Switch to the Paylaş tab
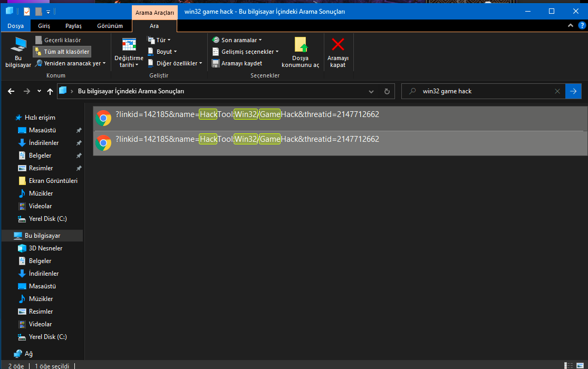The width and height of the screenshot is (588, 369). coord(73,26)
